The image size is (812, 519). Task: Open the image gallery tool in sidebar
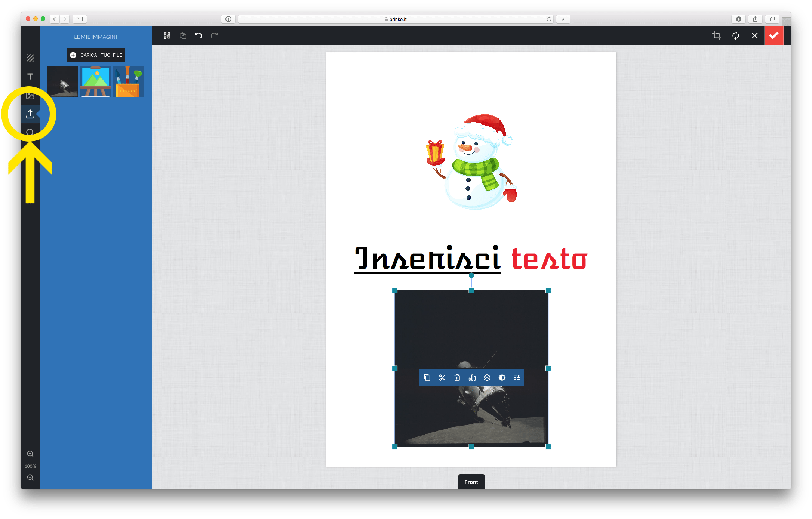point(30,96)
